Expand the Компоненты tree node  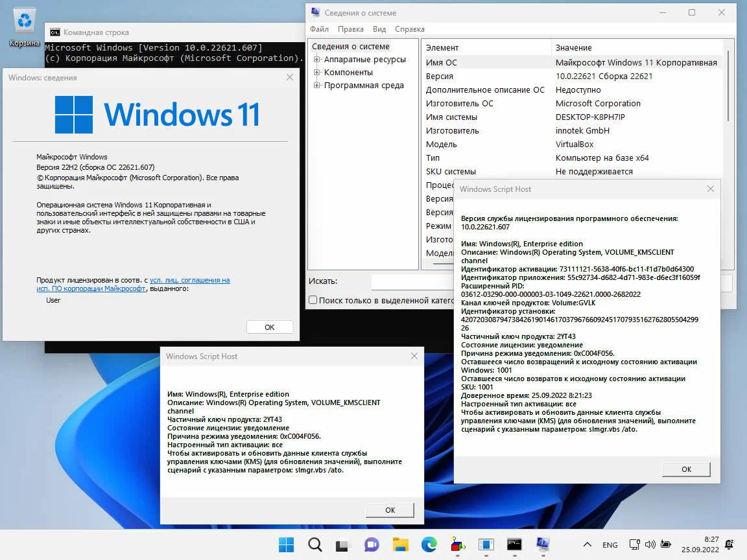pyautogui.click(x=317, y=73)
